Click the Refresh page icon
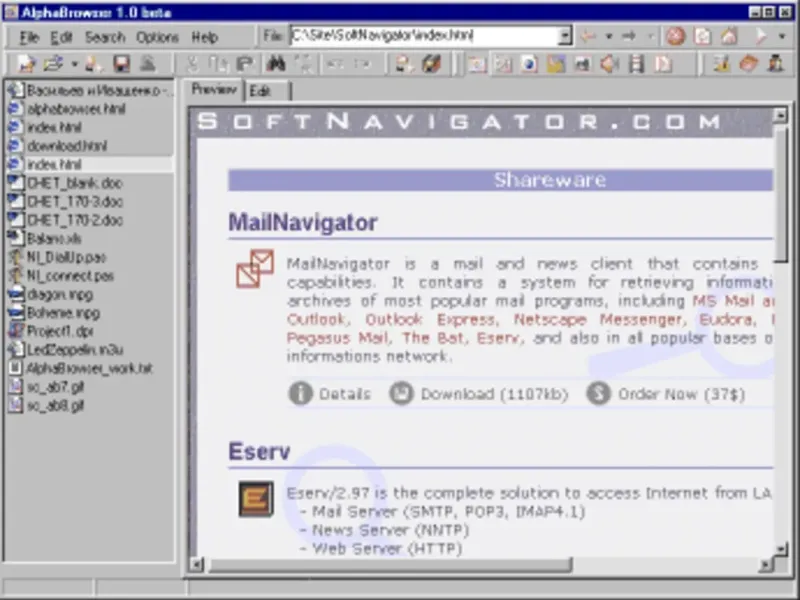This screenshot has width=800, height=600. 703,36
